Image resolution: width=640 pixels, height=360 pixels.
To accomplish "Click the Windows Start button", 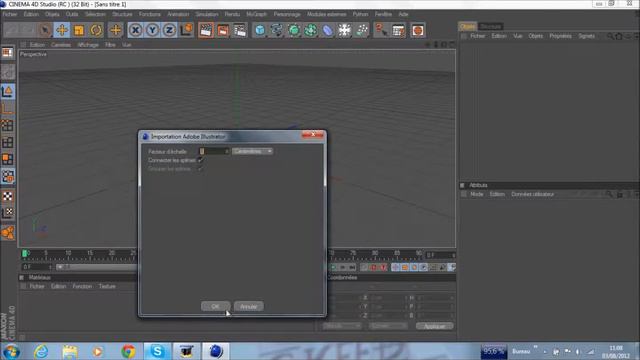I will (11, 351).
